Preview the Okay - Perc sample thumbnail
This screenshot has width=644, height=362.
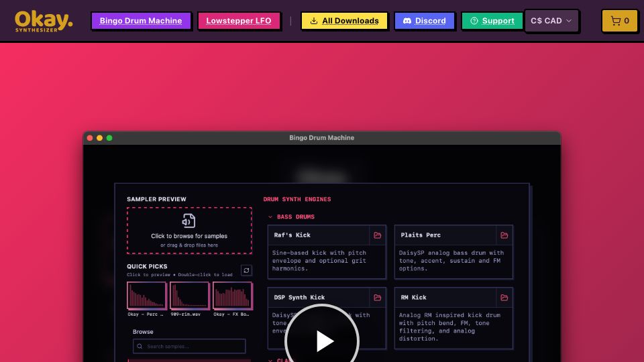coord(147,296)
